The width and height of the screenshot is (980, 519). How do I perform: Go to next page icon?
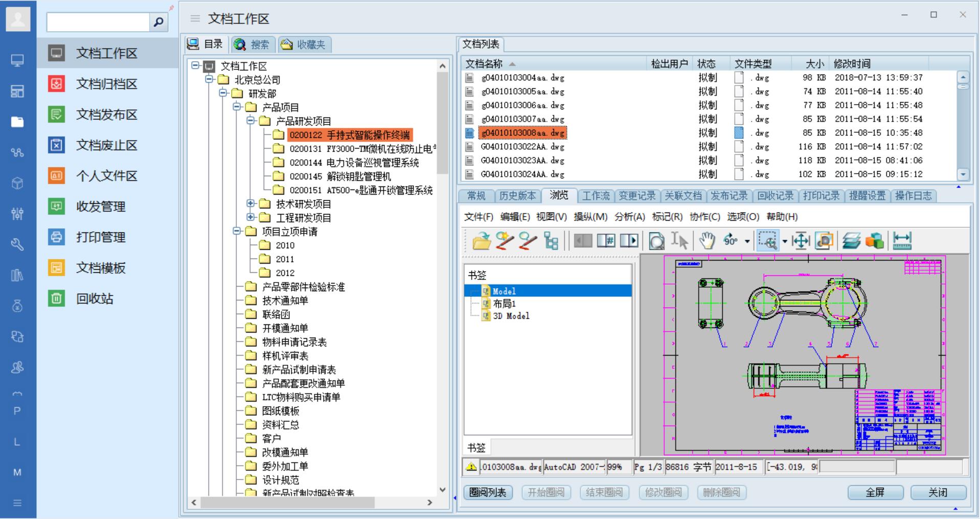click(629, 240)
